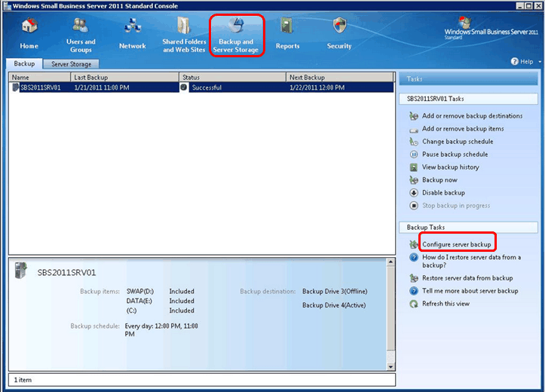Click the Successful status icon

pyautogui.click(x=184, y=87)
